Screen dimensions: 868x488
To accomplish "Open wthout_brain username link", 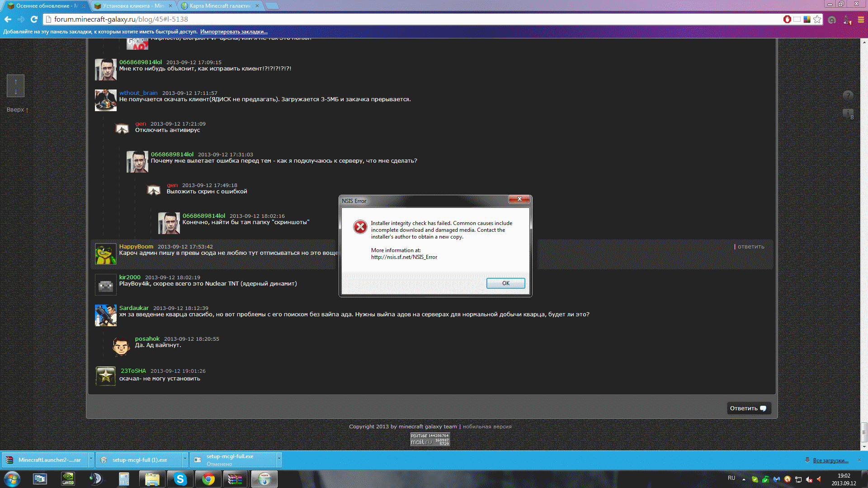I will 138,93.
